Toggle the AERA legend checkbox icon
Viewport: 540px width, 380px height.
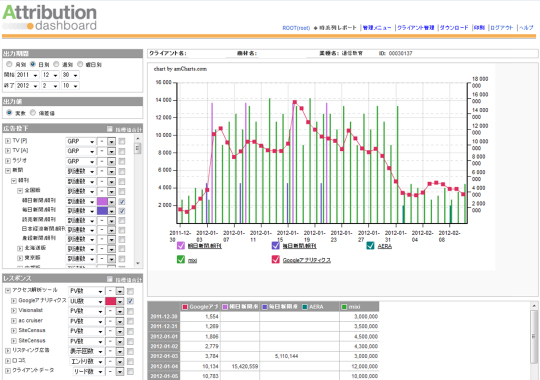(370, 245)
